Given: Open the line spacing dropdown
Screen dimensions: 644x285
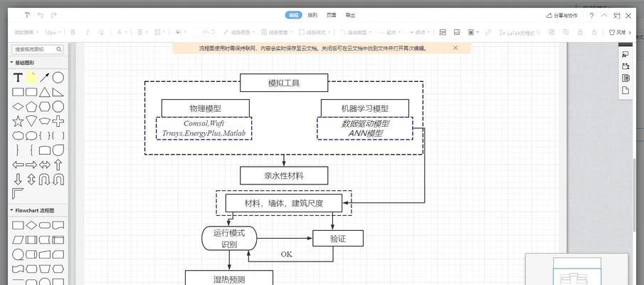Looking at the screenshot, I should click(159, 32).
